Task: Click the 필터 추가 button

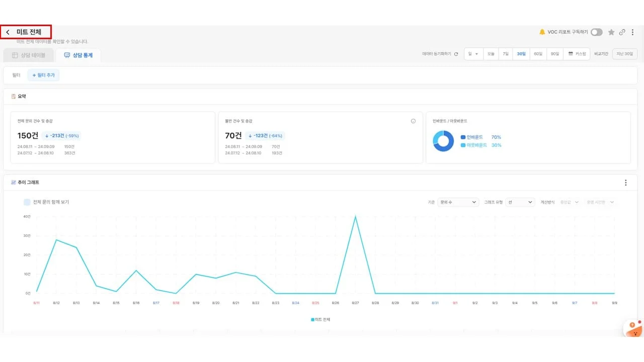Action: 44,75
